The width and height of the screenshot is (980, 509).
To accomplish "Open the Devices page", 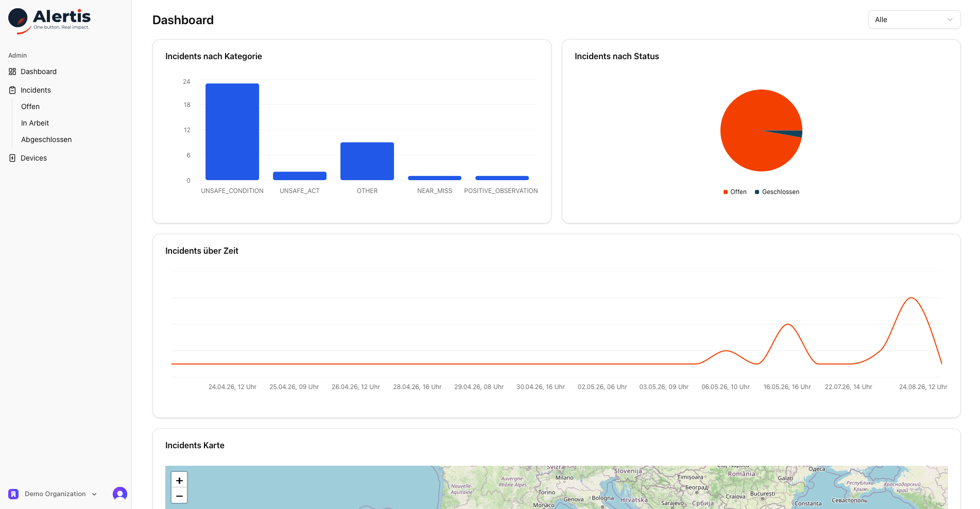I will tap(33, 158).
